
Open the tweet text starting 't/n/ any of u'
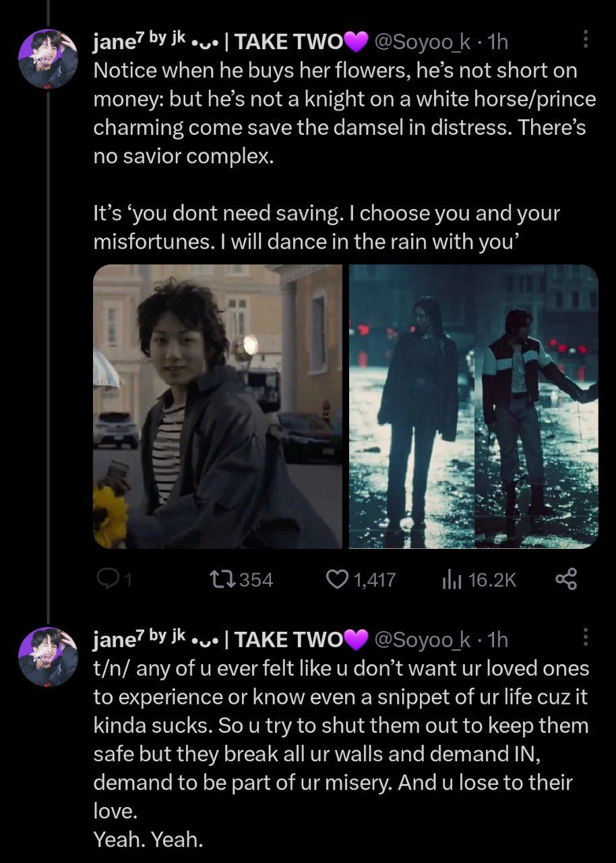click(341, 755)
